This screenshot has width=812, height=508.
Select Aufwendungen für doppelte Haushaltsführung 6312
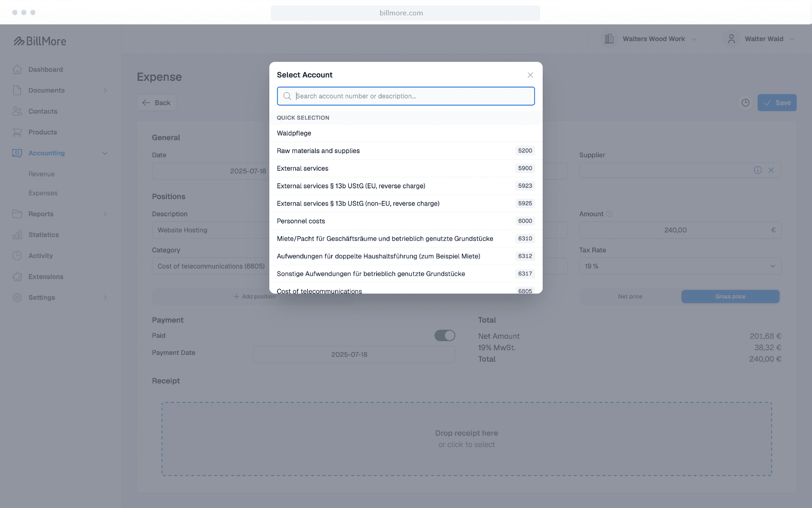pyautogui.click(x=406, y=256)
